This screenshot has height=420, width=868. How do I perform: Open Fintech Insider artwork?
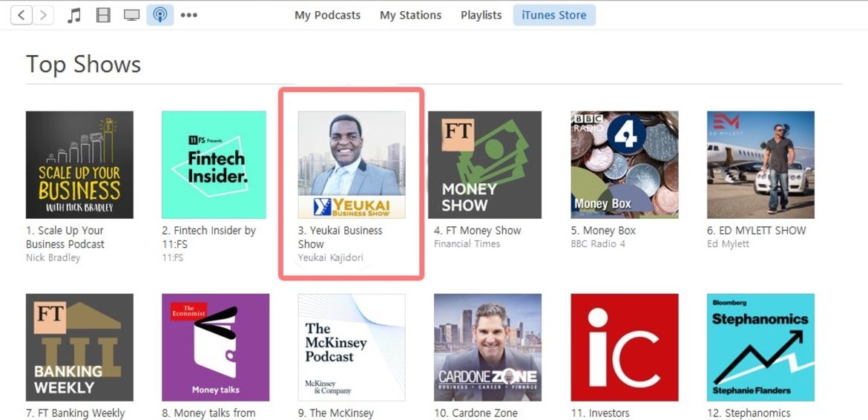tap(215, 165)
